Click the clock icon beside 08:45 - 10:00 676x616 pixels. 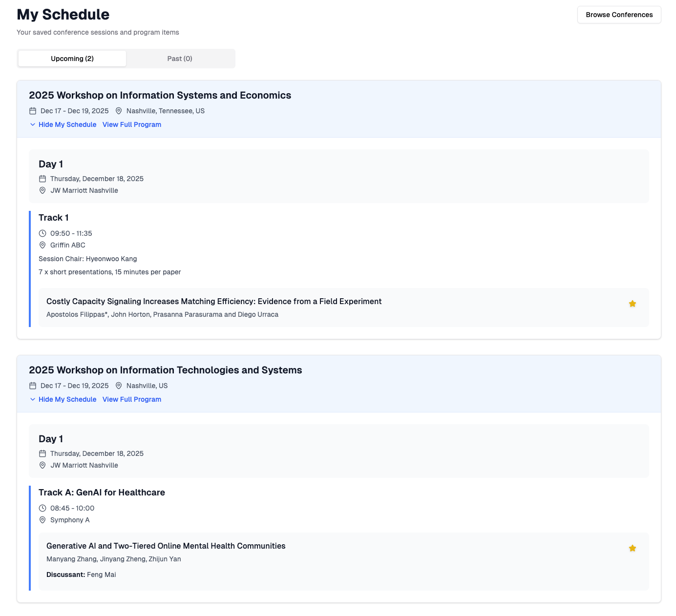(x=42, y=508)
